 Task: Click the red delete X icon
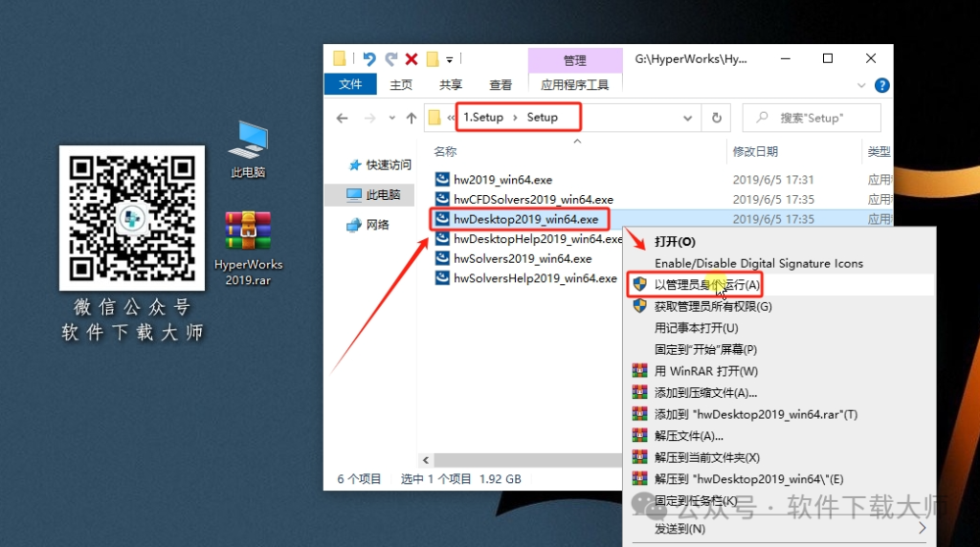coord(412,58)
